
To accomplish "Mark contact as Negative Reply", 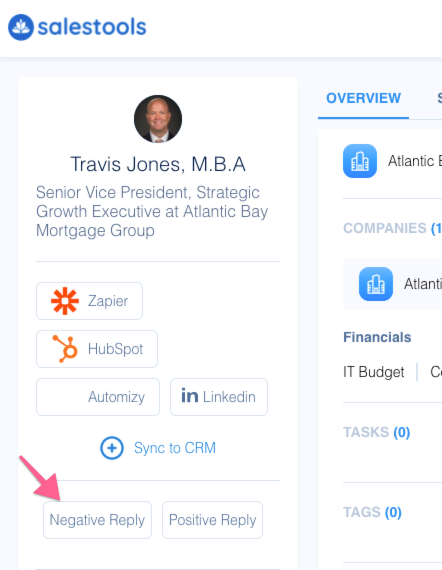I will pyautogui.click(x=97, y=520).
